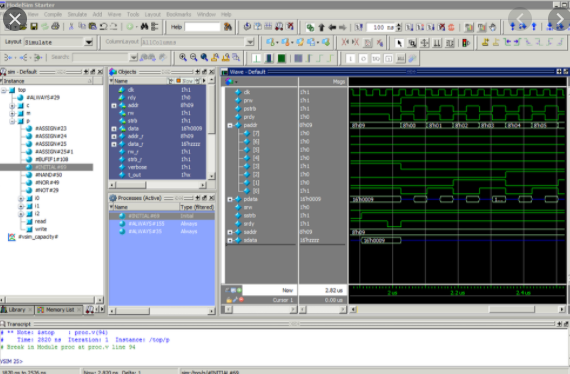The image size is (570, 374).
Task: Click the blue link icon in the filter toolbar
Action: (x=412, y=58)
